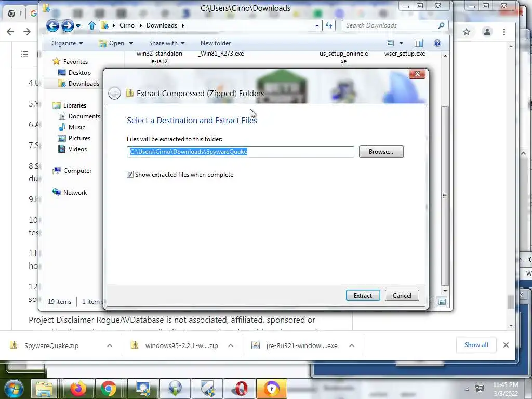Viewport: 532px width, 399px height.
Task: Open options chevron for windows95 zip download
Action: pos(231,345)
